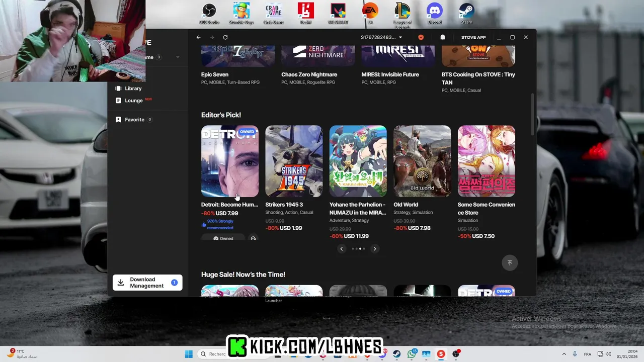Image resolution: width=644 pixels, height=362 pixels.
Task: Click the USD 7.50 Some Some price
Action: click(483, 236)
